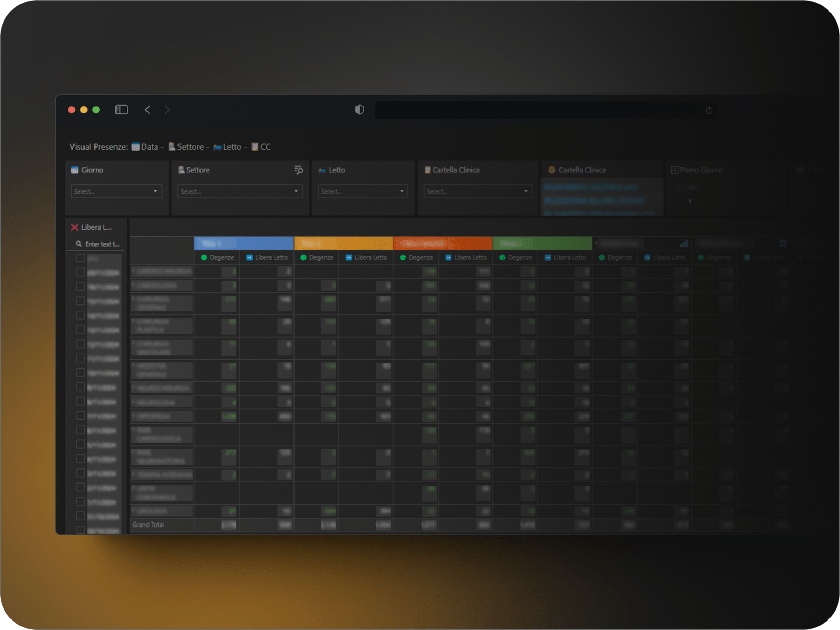Image resolution: width=840 pixels, height=630 pixels.
Task: Click the search filter icon in Settore panel
Action: pyautogui.click(x=299, y=170)
